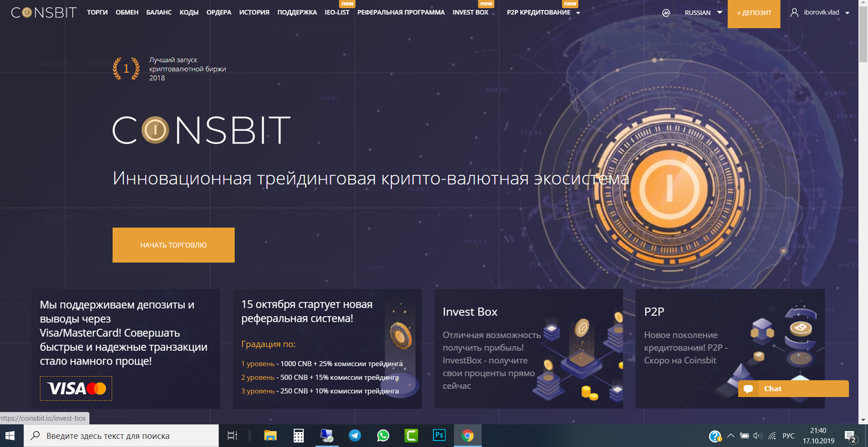This screenshot has height=447, width=868.
Task: Open the Обмен menu item
Action: click(x=127, y=13)
